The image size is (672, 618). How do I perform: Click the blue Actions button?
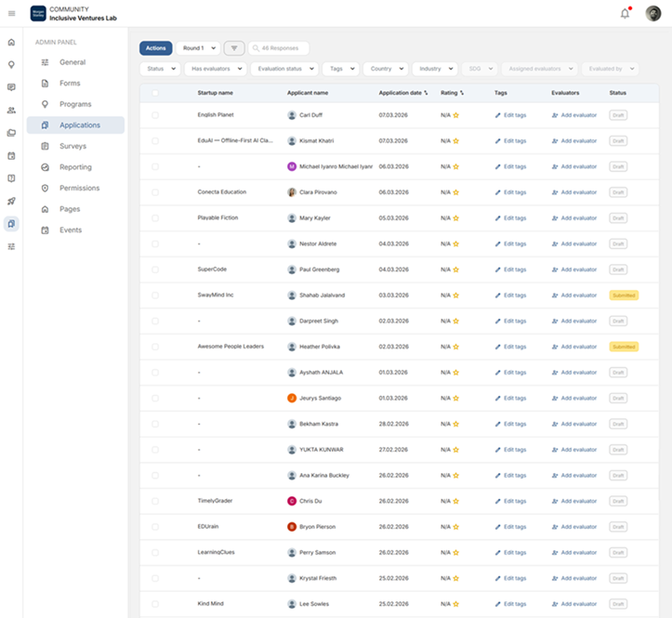click(155, 48)
